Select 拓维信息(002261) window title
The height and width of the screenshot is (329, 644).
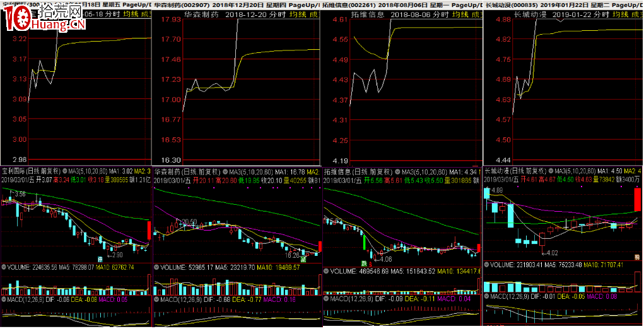click(349, 5)
